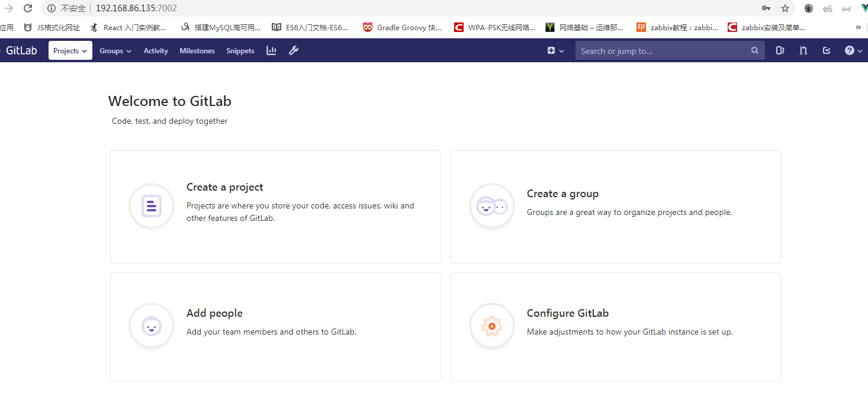868x408 pixels.
Task: Open the Admin Area wrench icon
Action: (x=294, y=50)
